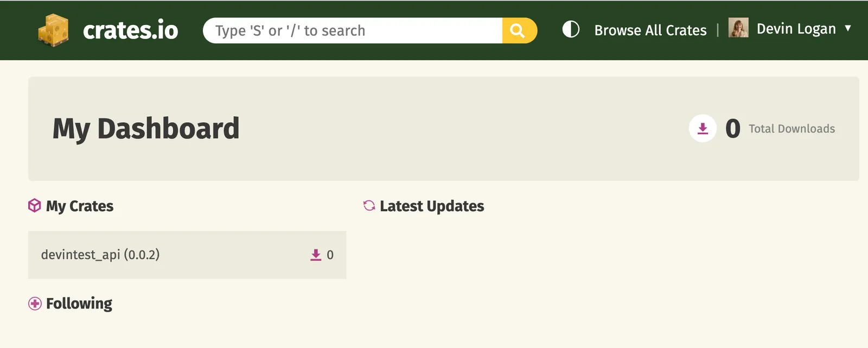This screenshot has height=348, width=868.
Task: Click the Following plus-circle icon
Action: pos(35,303)
